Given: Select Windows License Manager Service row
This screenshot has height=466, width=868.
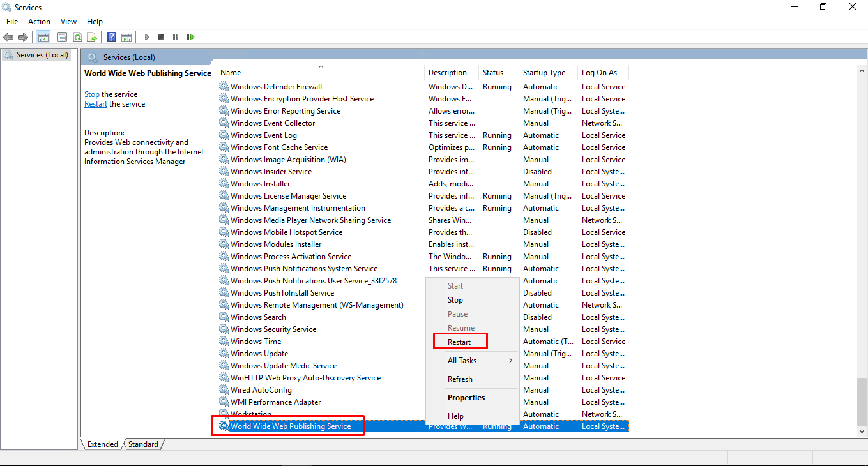Looking at the screenshot, I should coord(423,196).
